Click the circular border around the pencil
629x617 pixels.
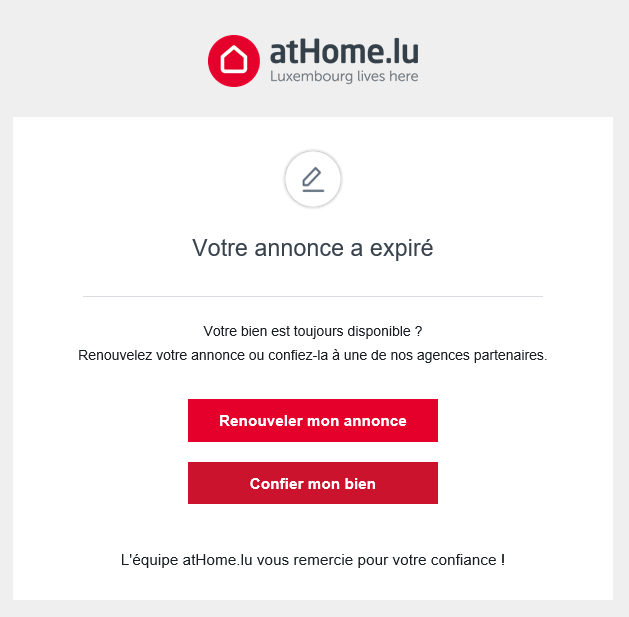point(313,179)
